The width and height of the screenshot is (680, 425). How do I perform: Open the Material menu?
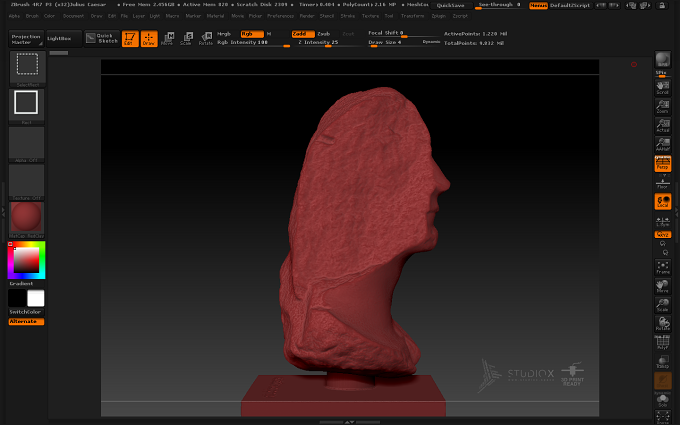[x=215, y=16]
